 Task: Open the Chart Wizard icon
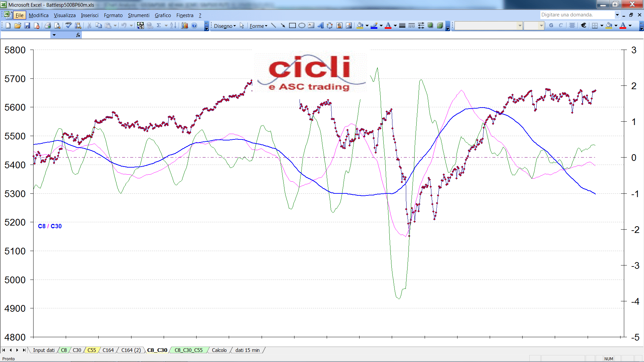click(x=184, y=25)
